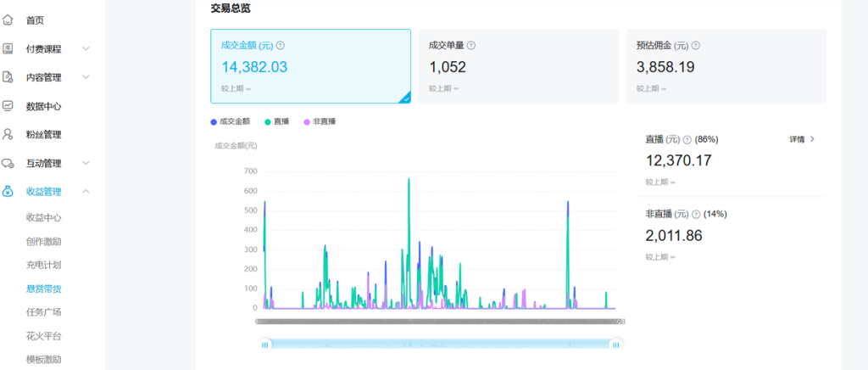Image resolution: width=868 pixels, height=370 pixels.
Task: Toggle the 非直播 legend series
Action: [320, 121]
